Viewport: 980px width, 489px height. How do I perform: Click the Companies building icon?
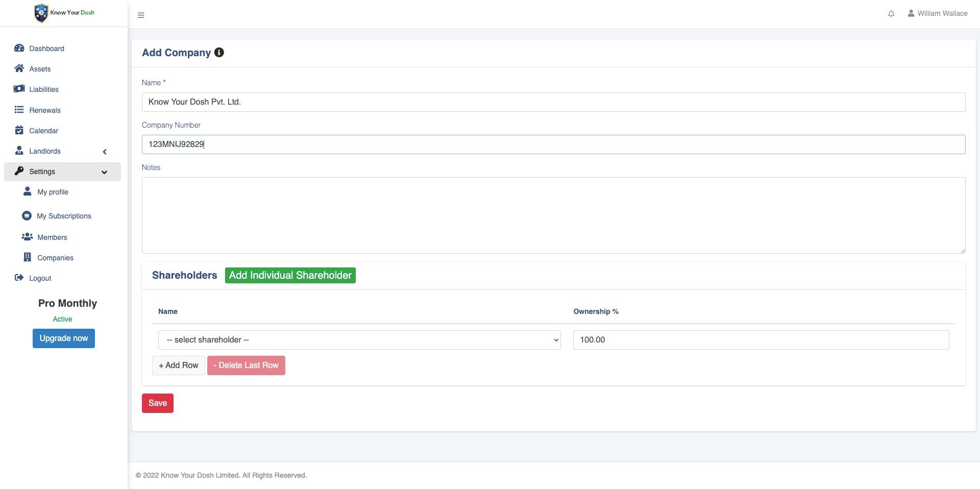(x=28, y=257)
